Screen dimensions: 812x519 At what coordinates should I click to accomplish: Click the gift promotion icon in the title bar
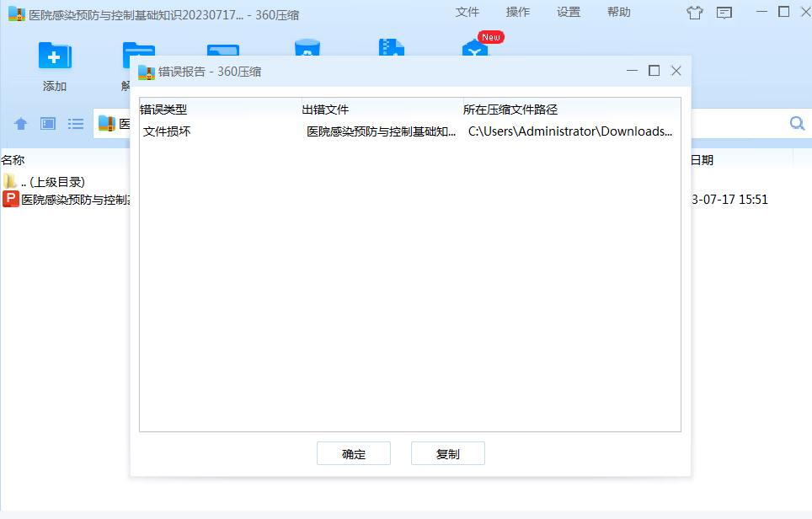pyautogui.click(x=693, y=13)
